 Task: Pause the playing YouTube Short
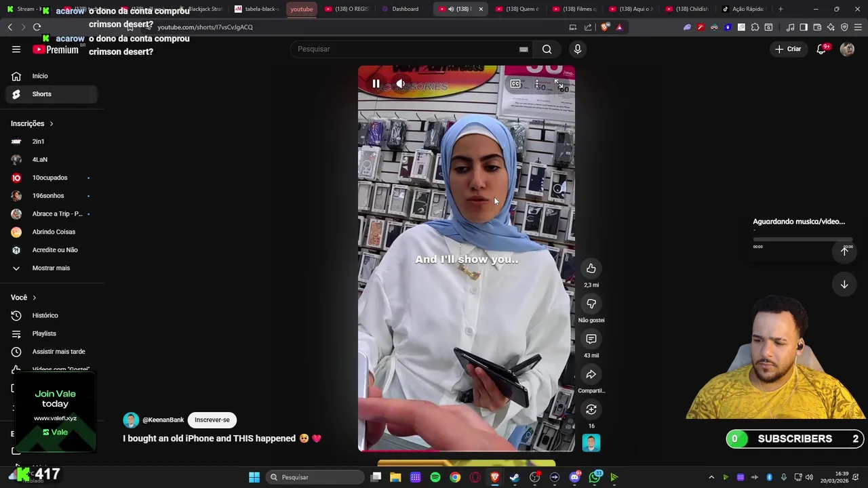point(376,84)
